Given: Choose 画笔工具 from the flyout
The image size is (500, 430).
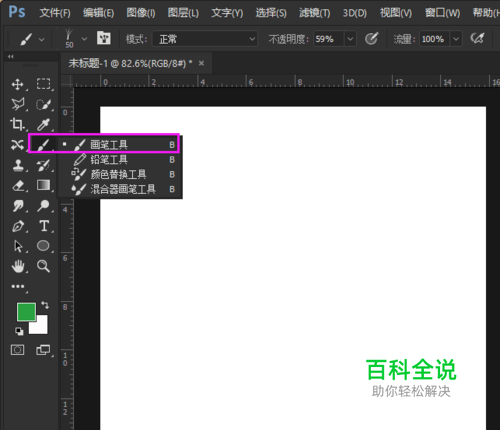Looking at the screenshot, I should click(120, 145).
